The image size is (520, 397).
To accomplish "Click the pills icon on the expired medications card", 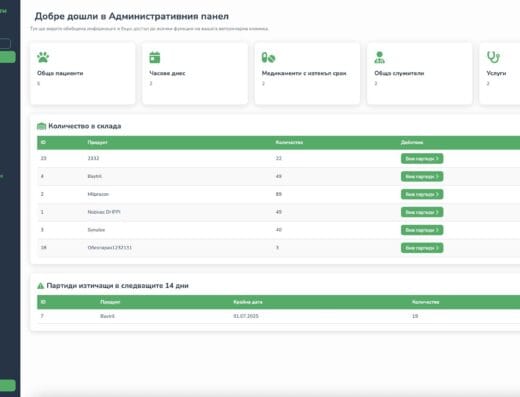I will 268,58.
